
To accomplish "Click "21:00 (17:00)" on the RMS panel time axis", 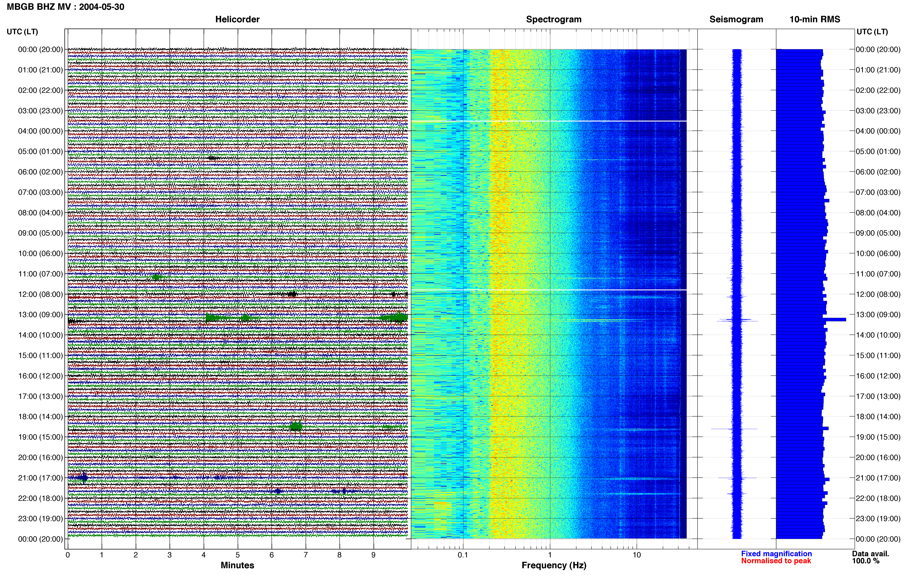I will pos(878,478).
